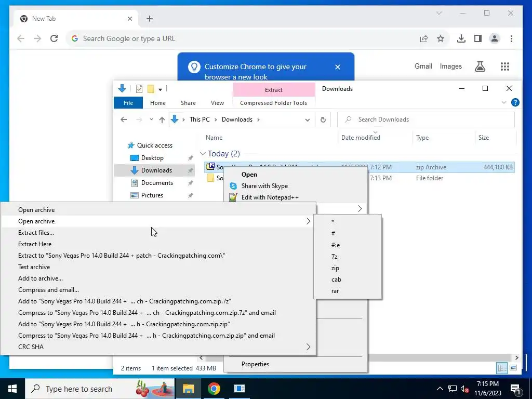Dismiss Customize Chrome banner

pyautogui.click(x=338, y=67)
